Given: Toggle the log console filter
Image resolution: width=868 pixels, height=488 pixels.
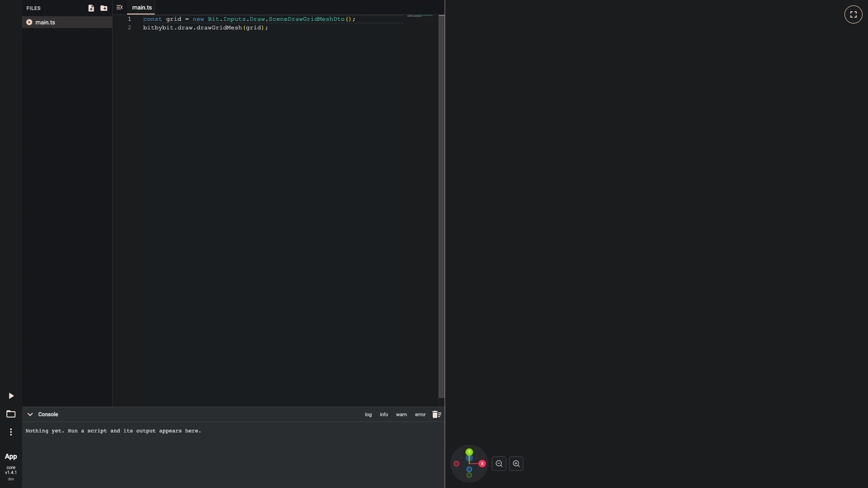Looking at the screenshot, I should click(x=368, y=415).
